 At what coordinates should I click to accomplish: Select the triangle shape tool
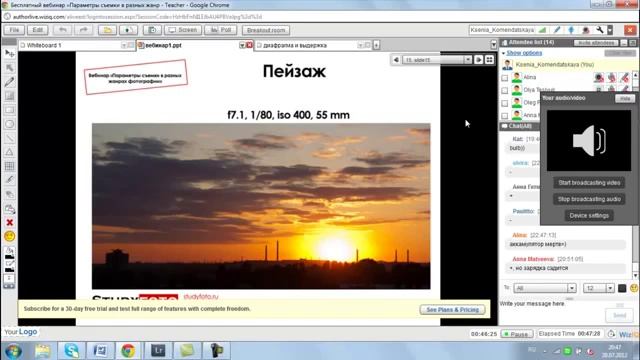pos(9,152)
